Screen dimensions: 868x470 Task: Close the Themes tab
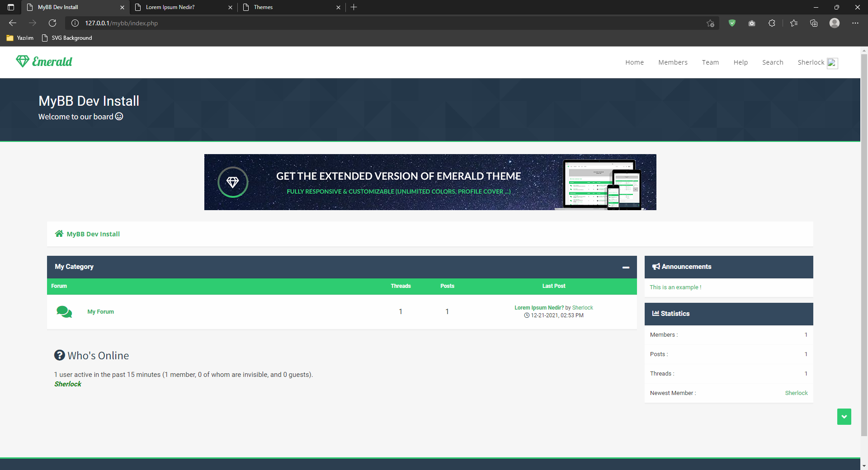point(338,7)
